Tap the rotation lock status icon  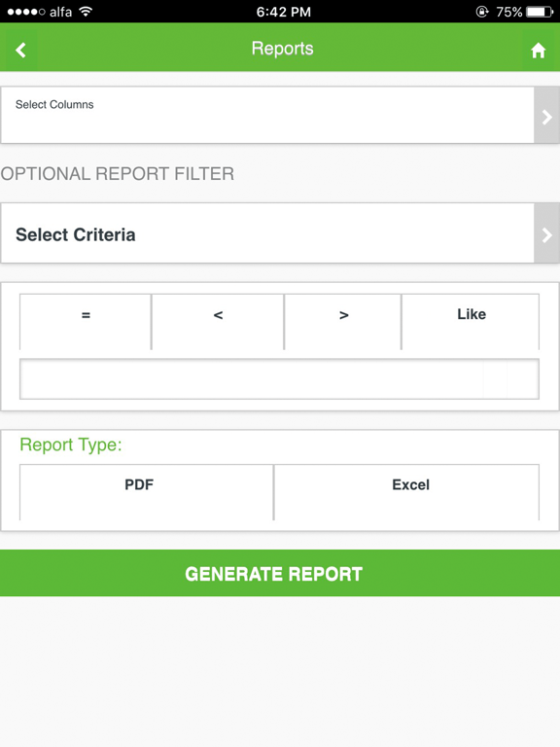[482, 12]
